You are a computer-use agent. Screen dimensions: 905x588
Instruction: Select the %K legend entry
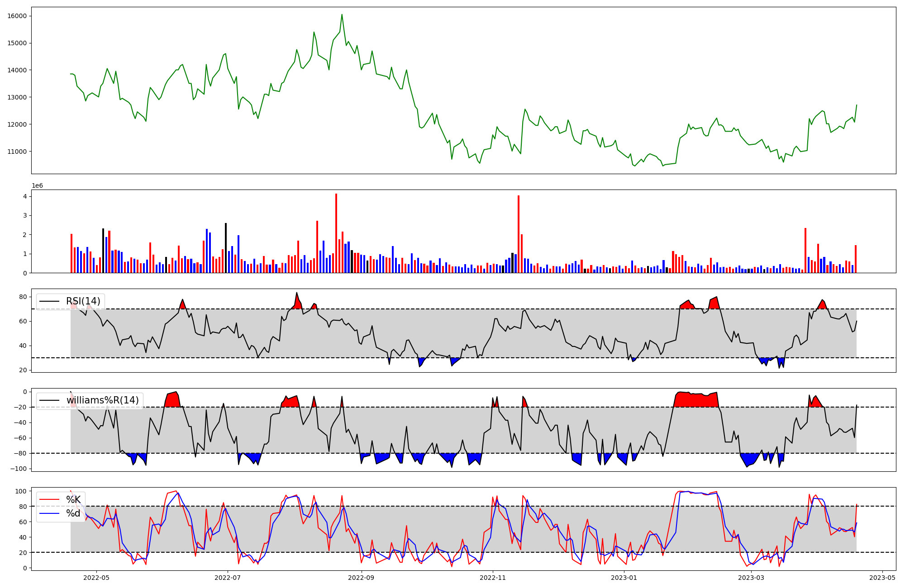point(73,500)
